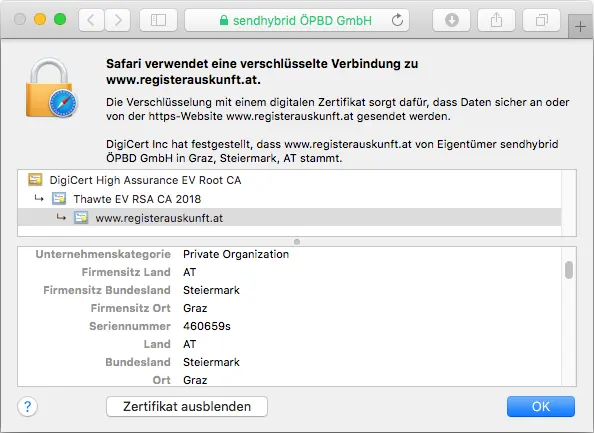This screenshot has height=433, width=594.
Task: Click the DigiCert root certificate icon
Action: (35, 180)
